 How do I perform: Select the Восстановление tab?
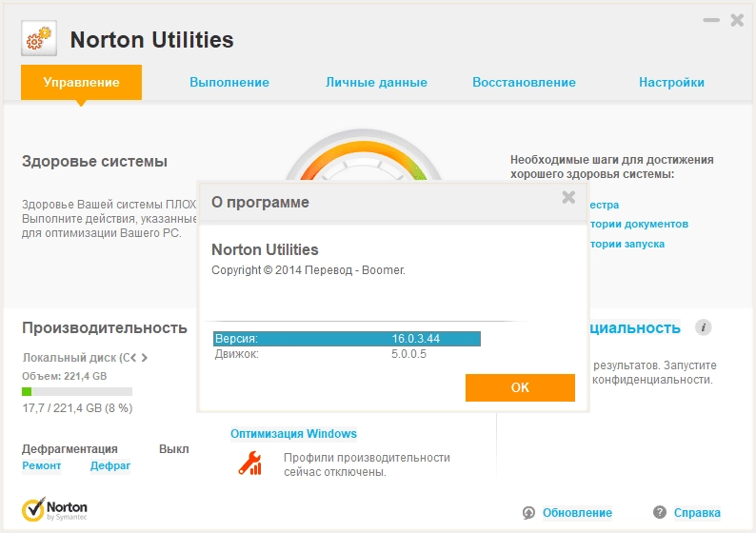(524, 83)
